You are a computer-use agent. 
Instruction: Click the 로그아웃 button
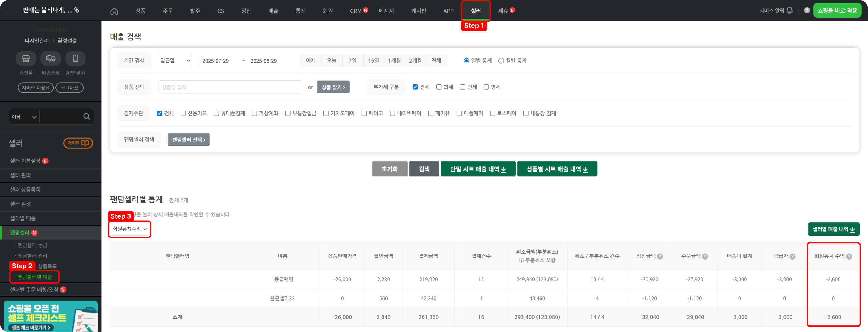click(x=69, y=88)
